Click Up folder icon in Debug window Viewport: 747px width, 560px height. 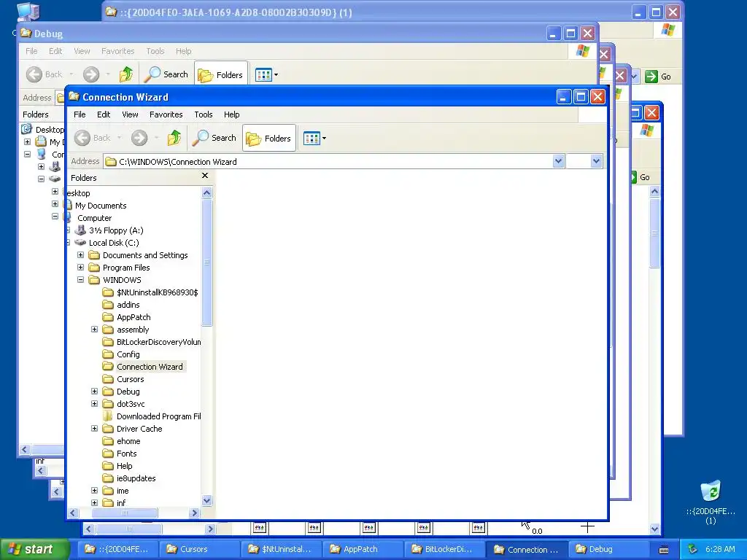click(x=126, y=74)
